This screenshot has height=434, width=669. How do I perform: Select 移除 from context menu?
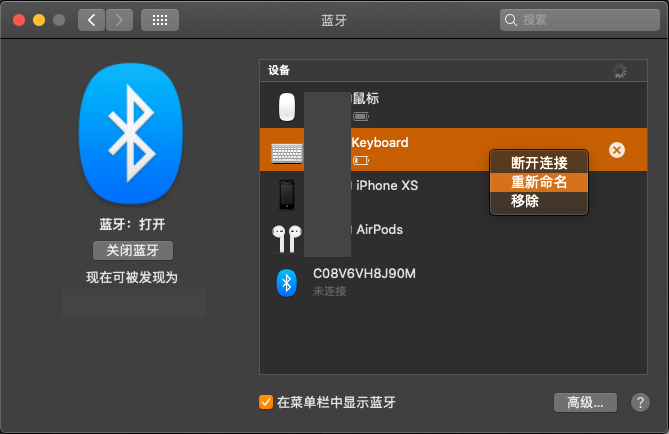[x=525, y=201]
